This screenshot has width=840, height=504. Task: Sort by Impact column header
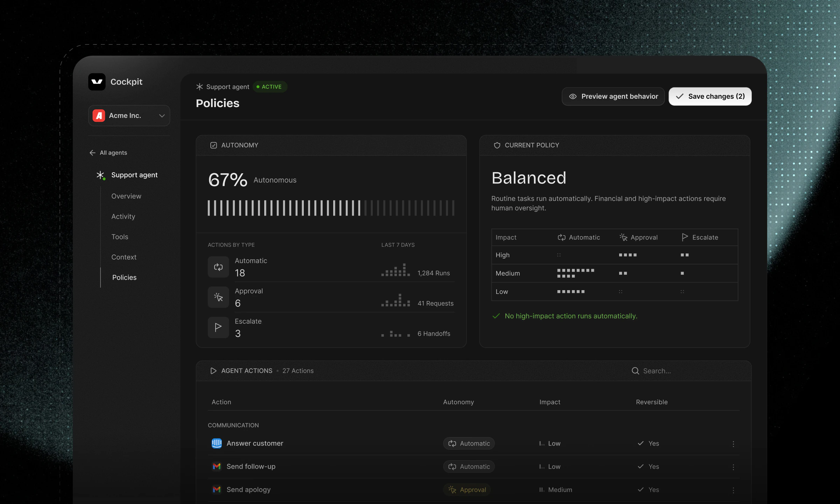tap(550, 402)
